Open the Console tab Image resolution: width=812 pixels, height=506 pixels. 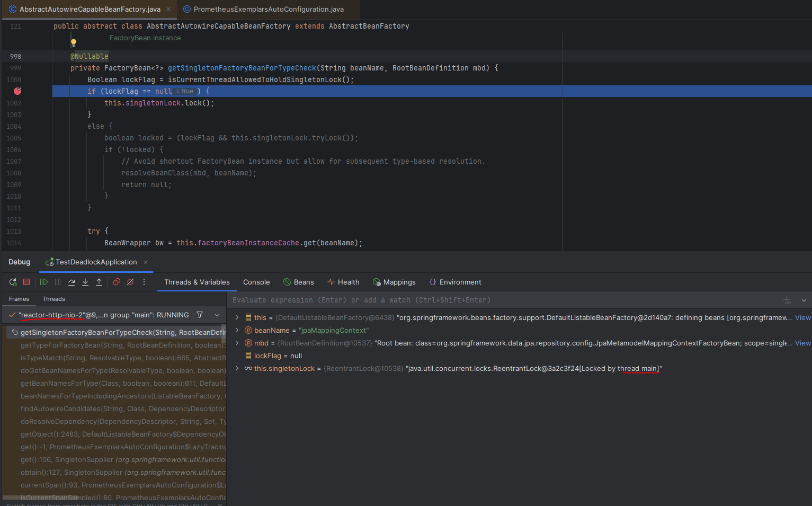256,282
